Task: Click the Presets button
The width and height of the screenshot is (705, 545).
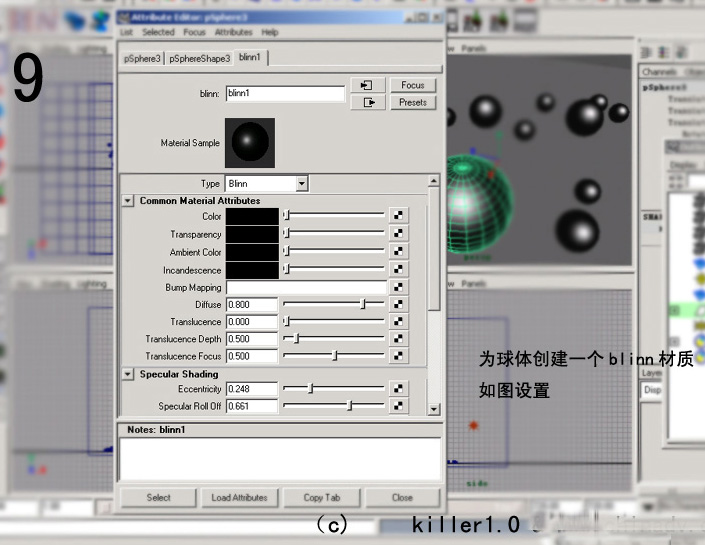Action: click(x=413, y=103)
